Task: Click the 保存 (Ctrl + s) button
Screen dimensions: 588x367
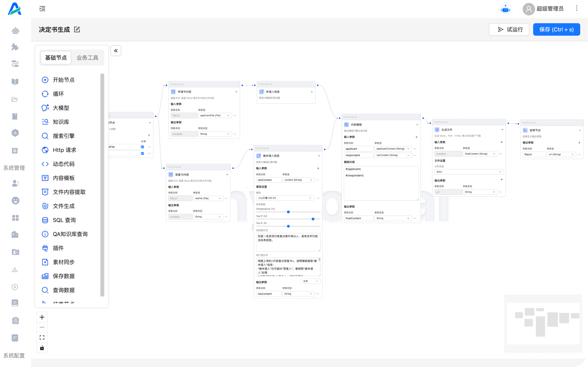Action: pos(556,30)
